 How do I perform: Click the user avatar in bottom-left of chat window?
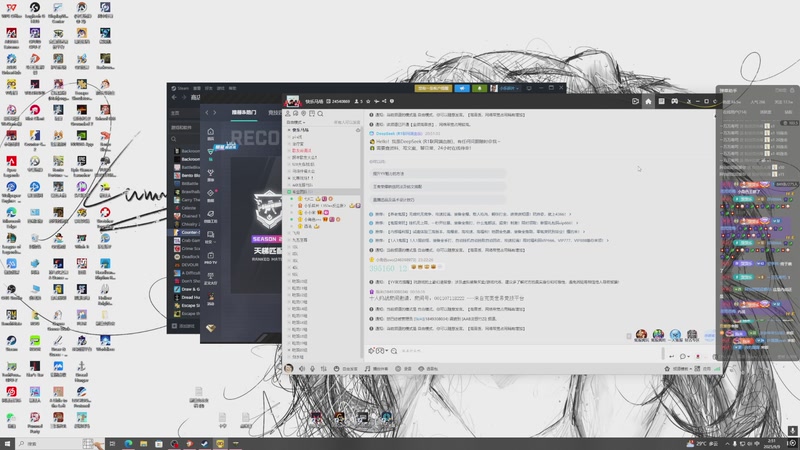[x=289, y=368]
